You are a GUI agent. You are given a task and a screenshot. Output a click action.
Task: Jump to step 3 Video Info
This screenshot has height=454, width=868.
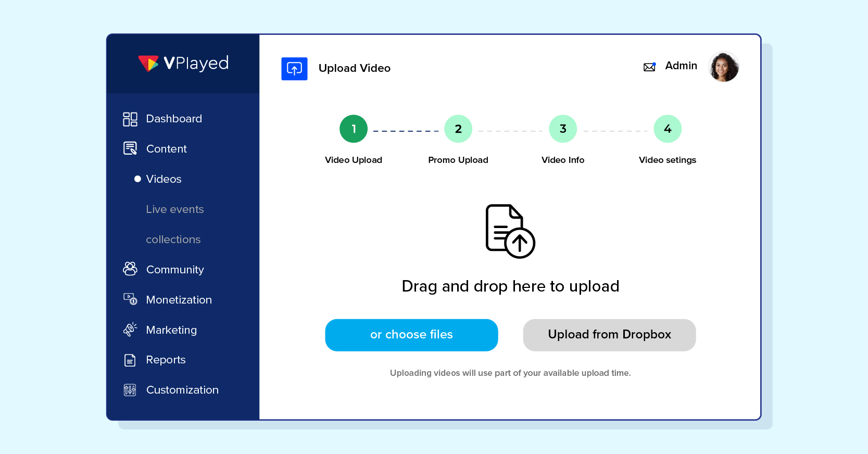point(562,129)
